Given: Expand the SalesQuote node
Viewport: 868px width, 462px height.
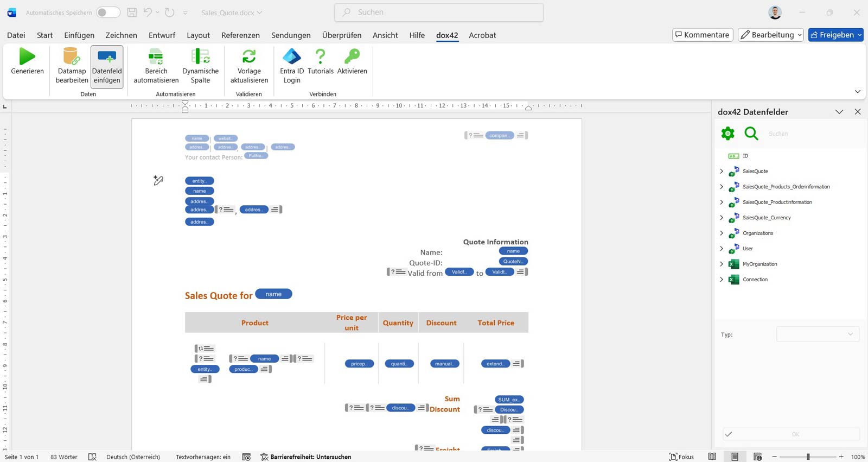Looking at the screenshot, I should coord(722,172).
